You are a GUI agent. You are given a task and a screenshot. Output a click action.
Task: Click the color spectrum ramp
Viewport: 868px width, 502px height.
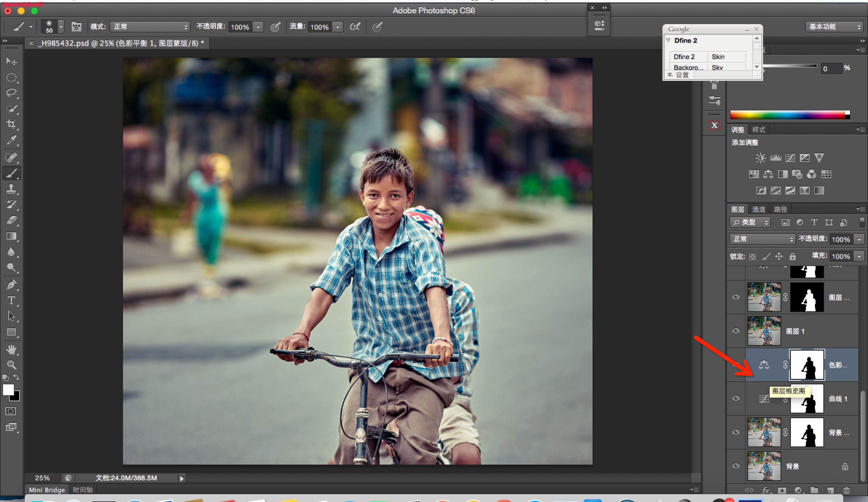point(790,115)
